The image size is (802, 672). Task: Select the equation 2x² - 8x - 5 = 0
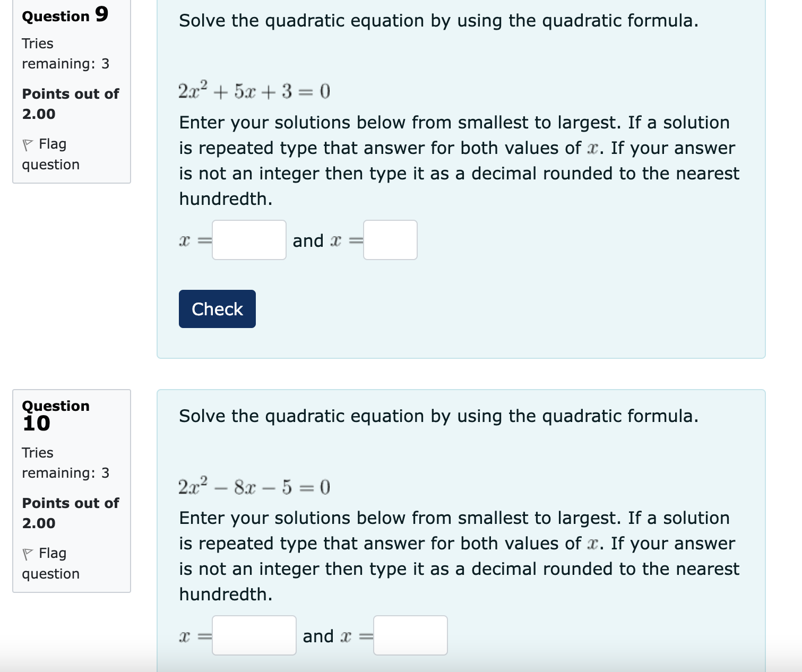point(254,486)
